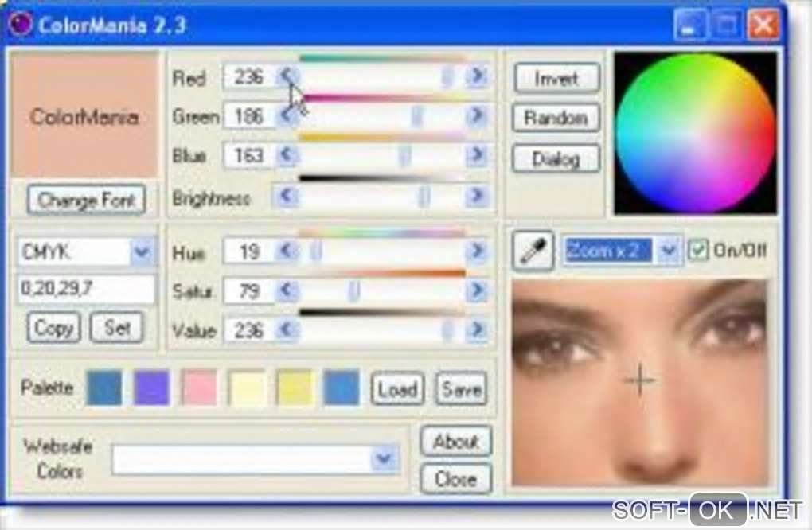The width and height of the screenshot is (812, 530).
Task: Click the Blue slider right arrow
Action: pos(476,154)
